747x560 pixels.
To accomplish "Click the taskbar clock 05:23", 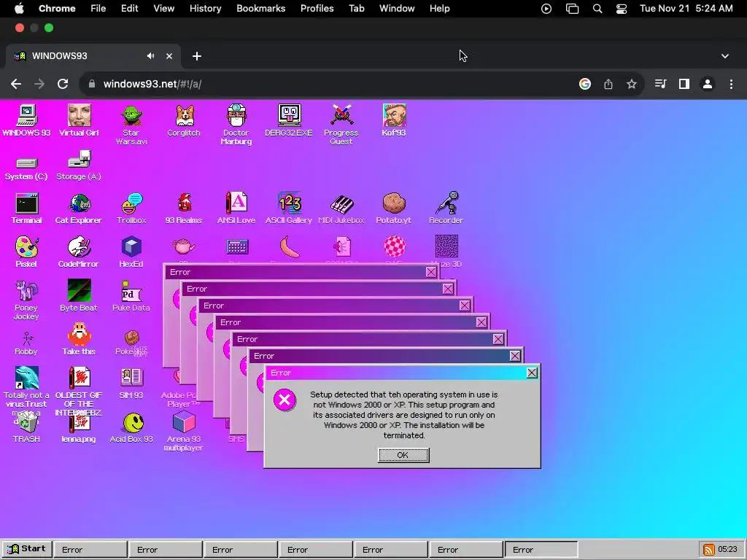I will [727, 550].
